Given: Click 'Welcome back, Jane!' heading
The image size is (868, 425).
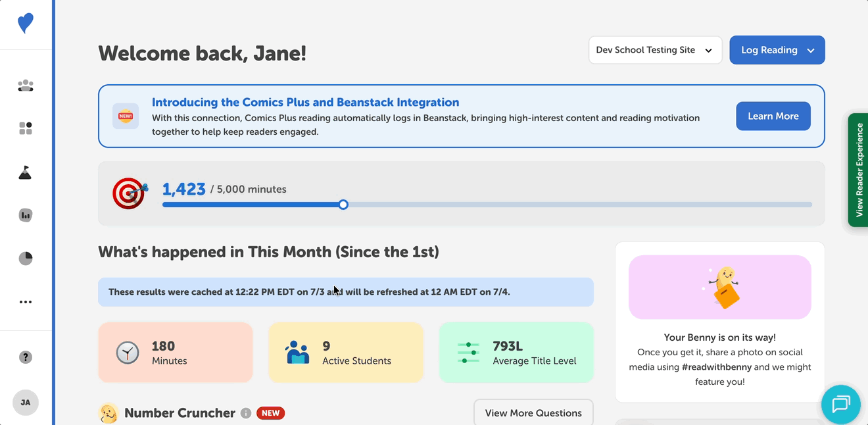Looking at the screenshot, I should 203,53.
